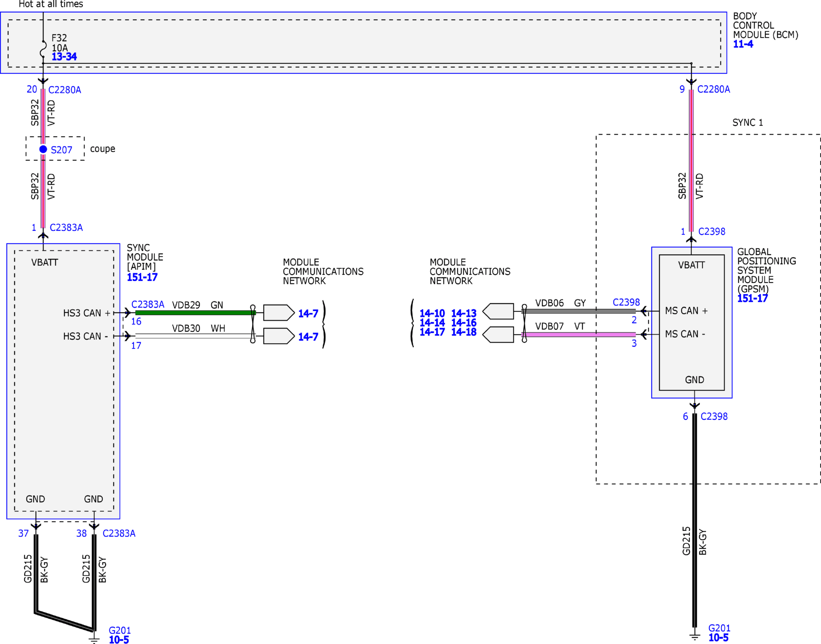Viewport: 821px width, 644px height.
Task: Click the F32 10A fuse symbol
Action: tap(43, 49)
